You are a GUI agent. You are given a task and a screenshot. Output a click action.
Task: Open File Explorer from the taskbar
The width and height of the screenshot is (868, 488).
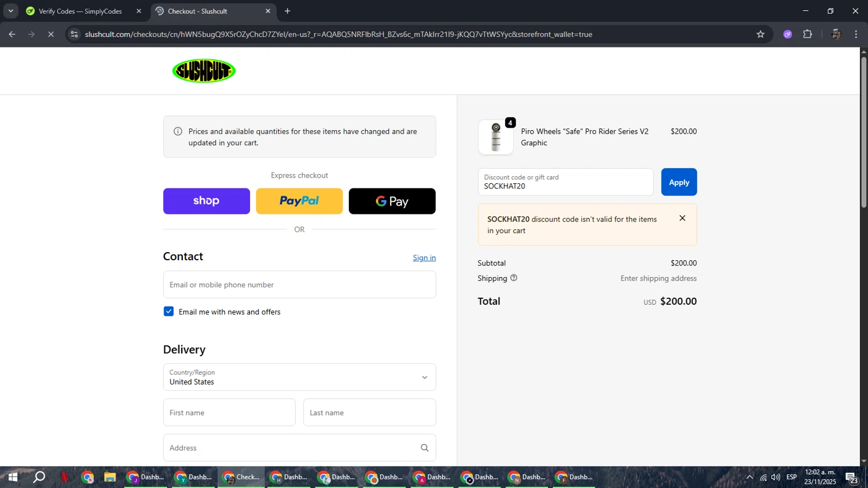(x=110, y=477)
